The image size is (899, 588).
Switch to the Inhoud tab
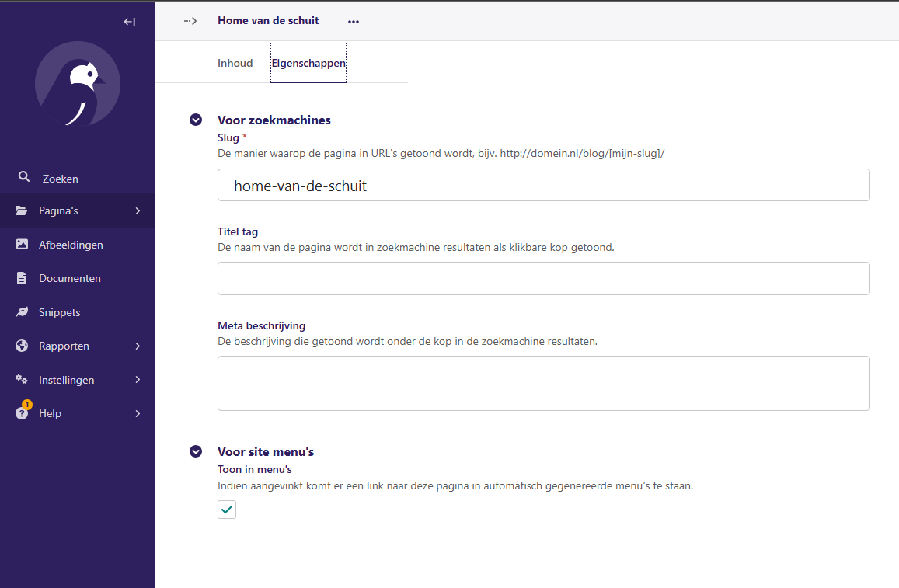coord(235,62)
